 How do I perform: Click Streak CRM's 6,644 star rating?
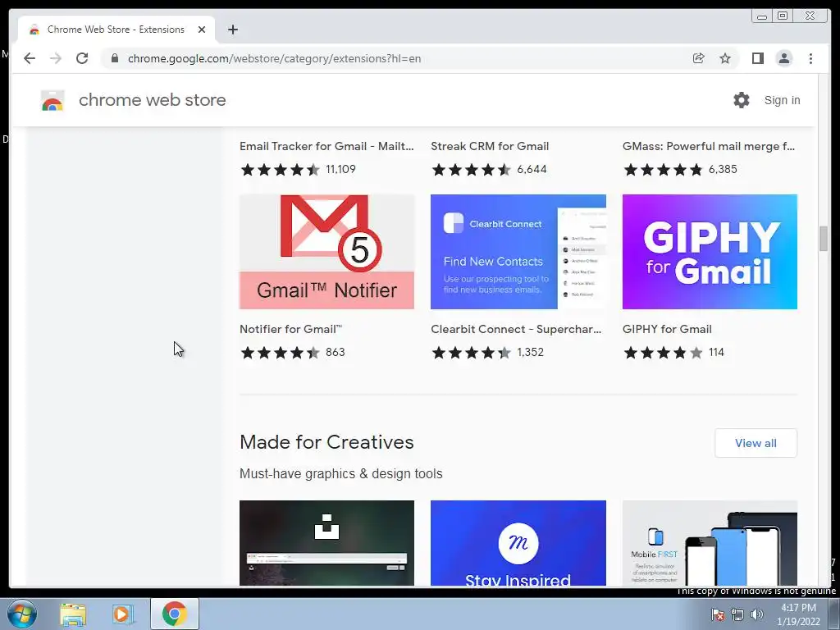(x=489, y=169)
